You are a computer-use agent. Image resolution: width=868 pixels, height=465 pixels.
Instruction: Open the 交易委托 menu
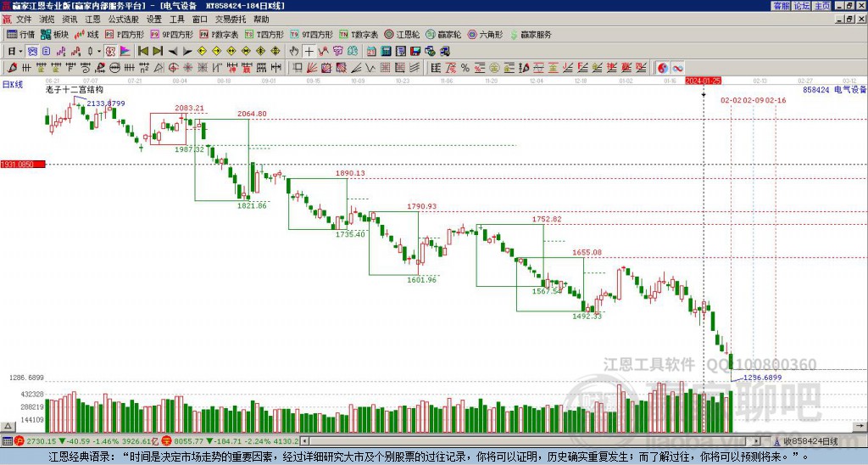click(x=231, y=20)
